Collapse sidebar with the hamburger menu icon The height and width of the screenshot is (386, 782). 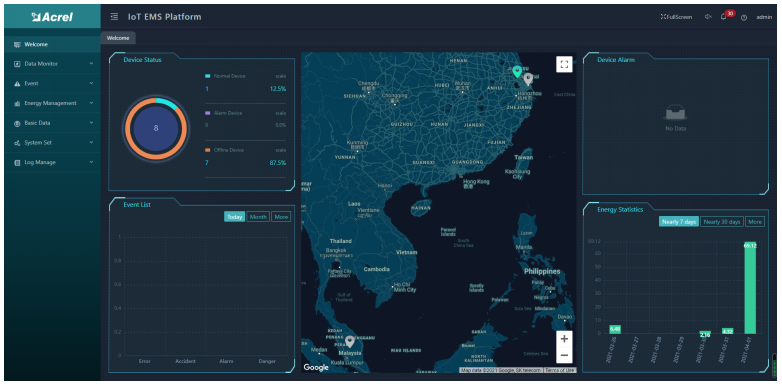(x=114, y=17)
